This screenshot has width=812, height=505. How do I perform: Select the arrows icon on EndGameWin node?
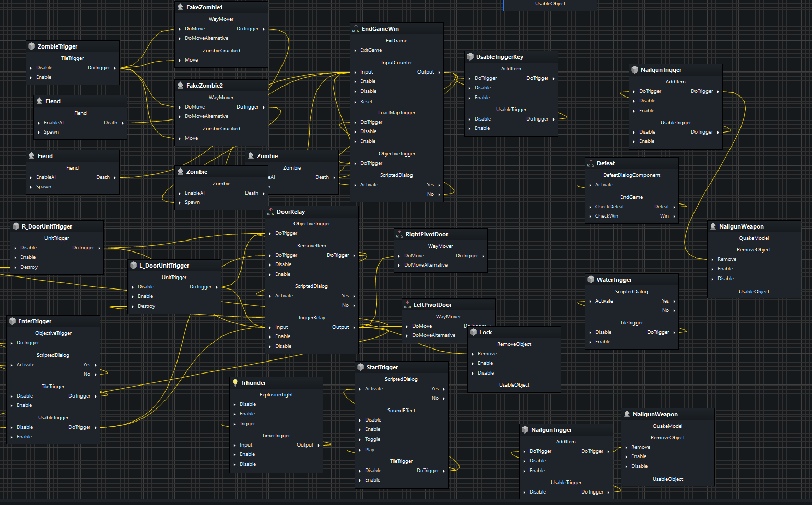pos(356,29)
